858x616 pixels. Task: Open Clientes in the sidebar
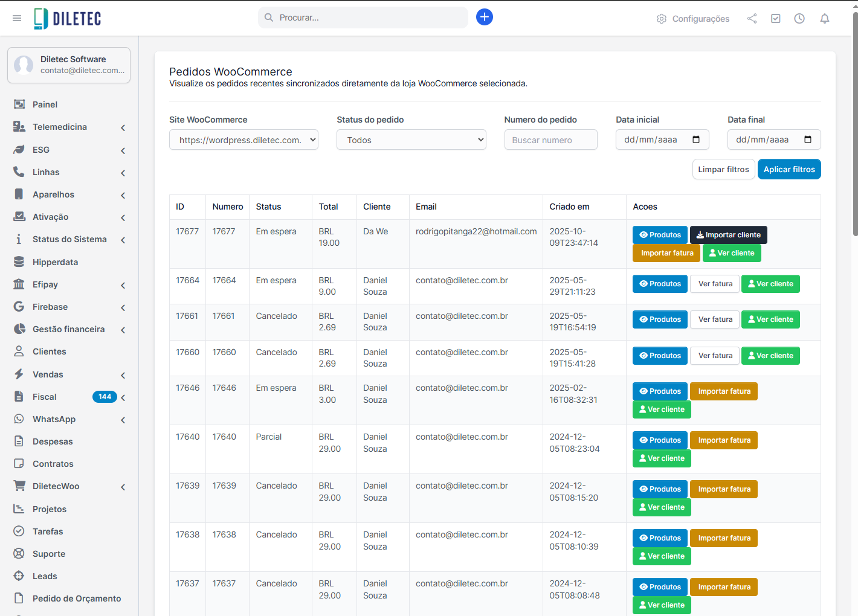pos(50,351)
